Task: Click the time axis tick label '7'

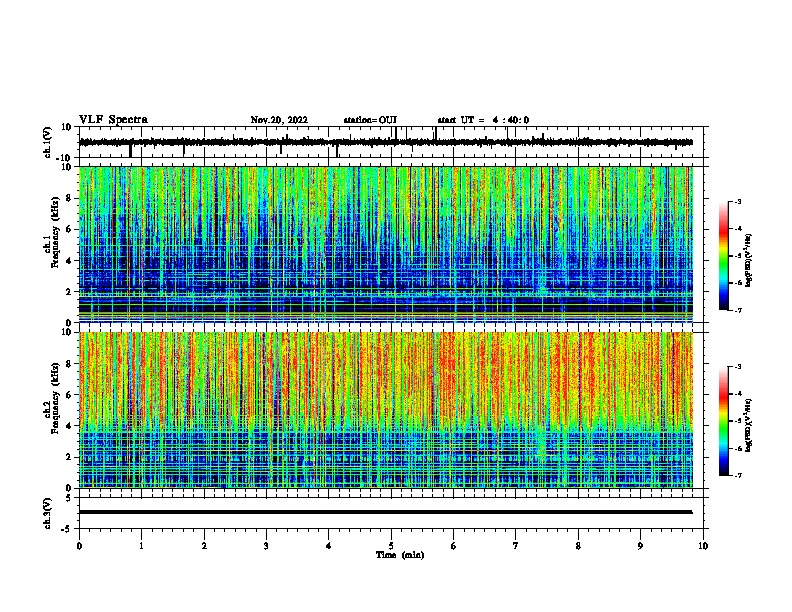Action: 516,546
